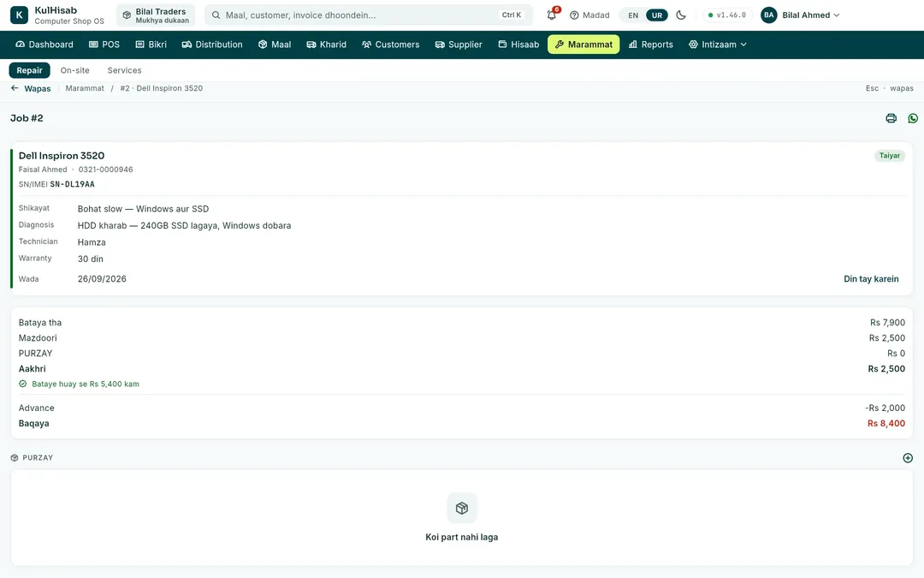The height and width of the screenshot is (578, 924).
Task: Click the KulHisab logo icon
Action: (19, 15)
